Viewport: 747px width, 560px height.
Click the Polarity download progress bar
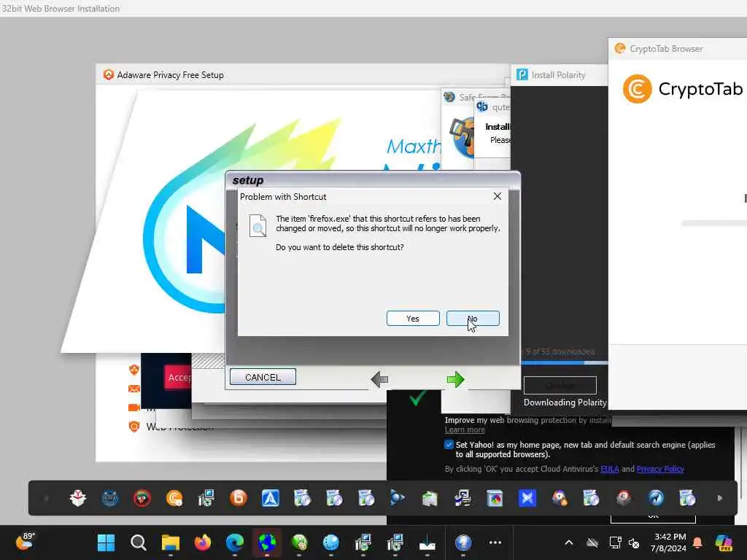[x=565, y=363]
